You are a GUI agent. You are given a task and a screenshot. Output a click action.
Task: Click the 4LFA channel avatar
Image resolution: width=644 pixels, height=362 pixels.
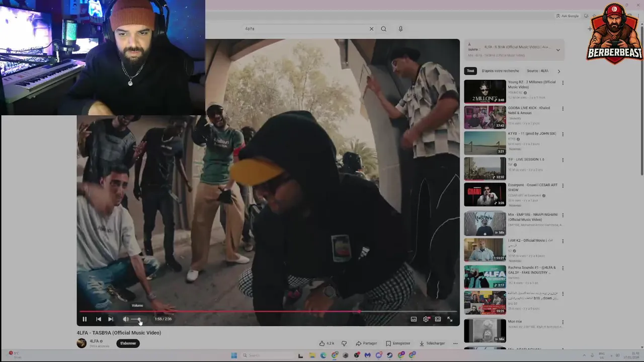(x=82, y=343)
